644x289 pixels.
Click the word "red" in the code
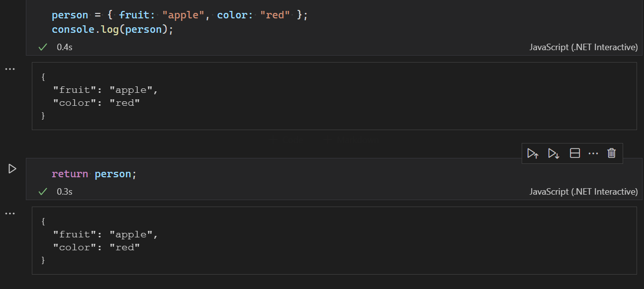point(275,15)
